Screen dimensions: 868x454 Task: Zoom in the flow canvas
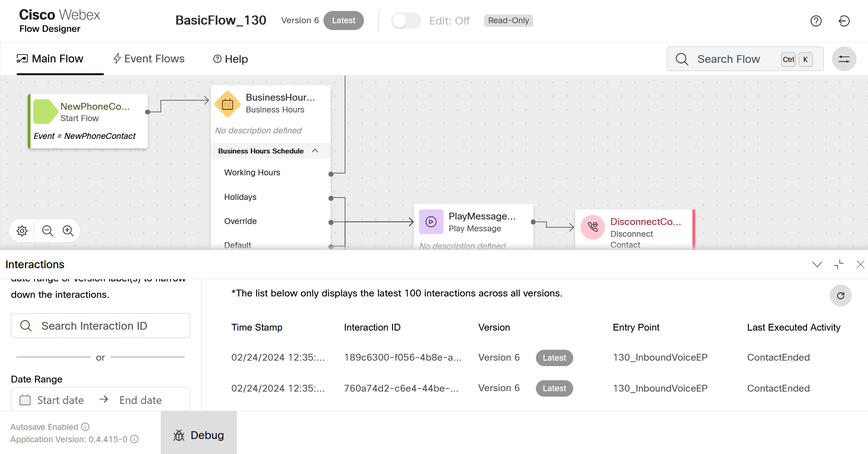point(68,231)
